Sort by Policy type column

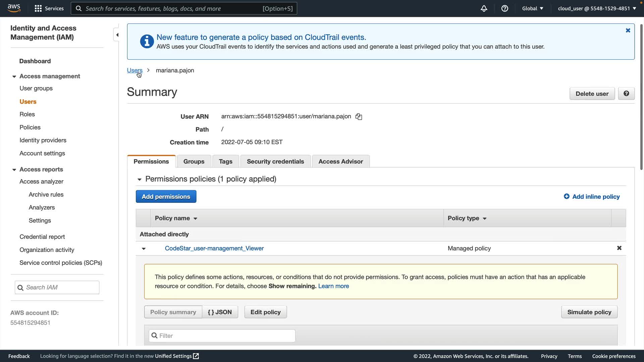[x=467, y=218]
